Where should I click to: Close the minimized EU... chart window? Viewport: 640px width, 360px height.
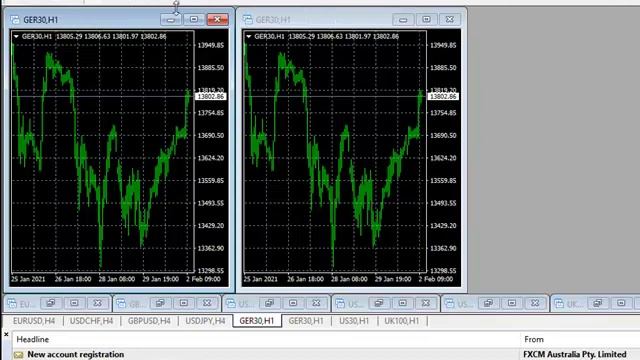[97, 303]
